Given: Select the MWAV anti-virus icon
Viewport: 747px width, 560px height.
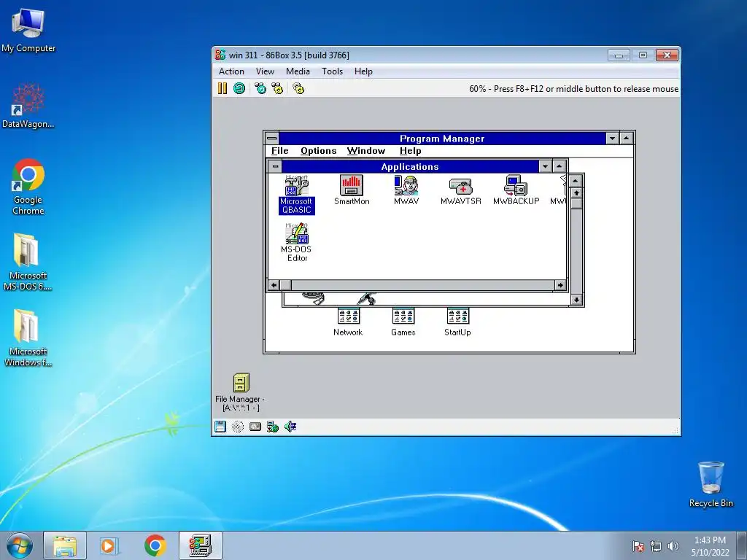Looking at the screenshot, I should point(406,190).
